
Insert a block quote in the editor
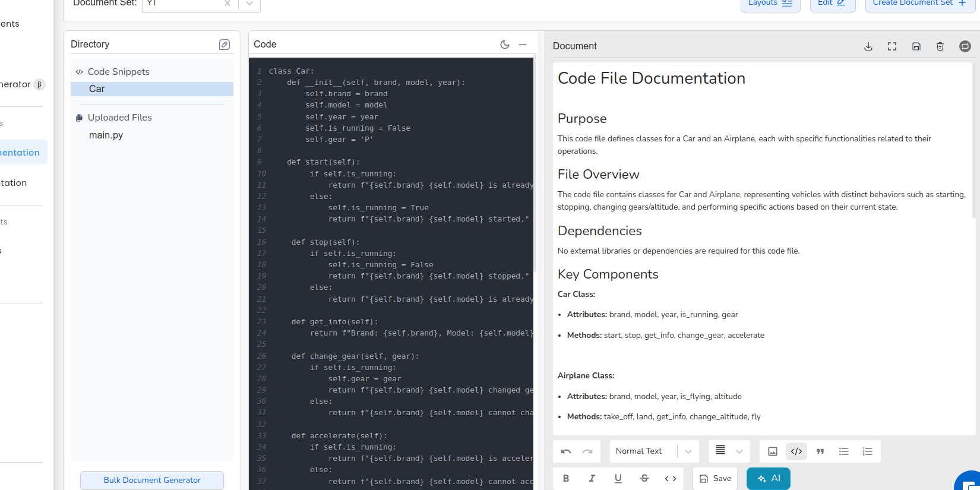pos(820,451)
